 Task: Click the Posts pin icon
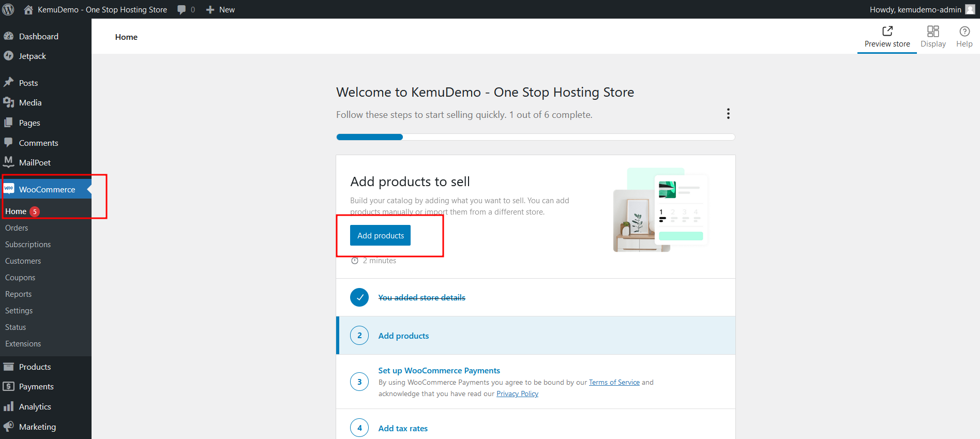9,83
